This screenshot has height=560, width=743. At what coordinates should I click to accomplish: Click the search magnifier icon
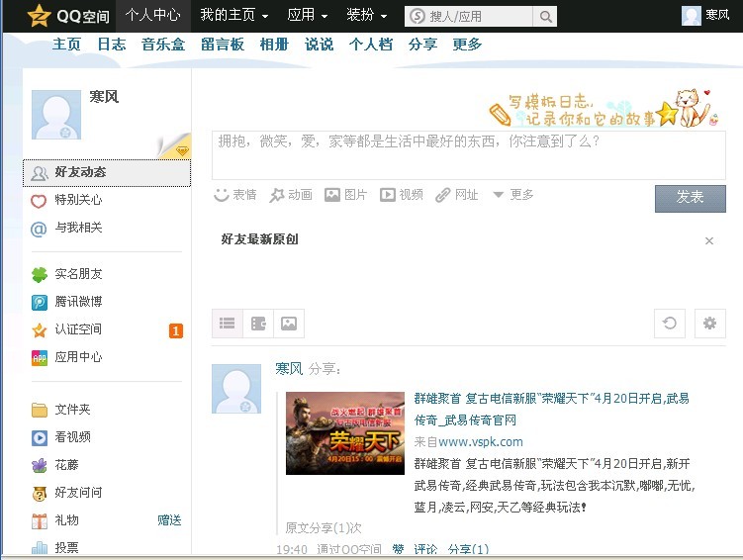(x=545, y=17)
